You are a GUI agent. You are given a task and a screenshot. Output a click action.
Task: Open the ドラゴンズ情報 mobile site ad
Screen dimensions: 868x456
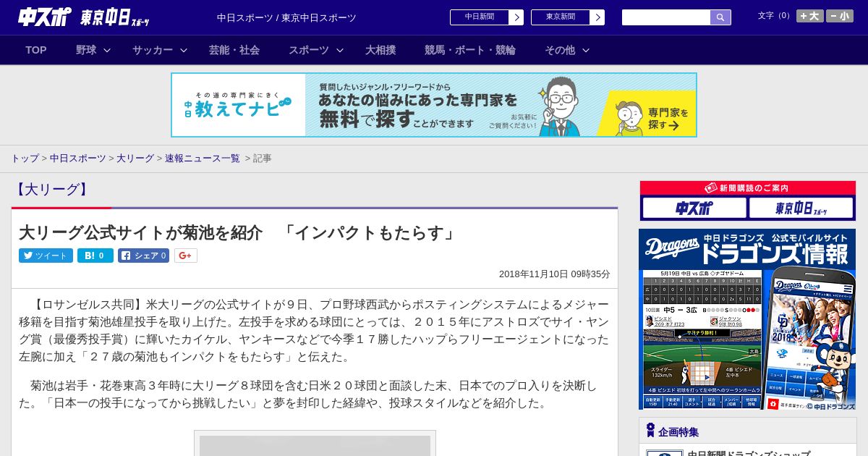(x=747, y=319)
